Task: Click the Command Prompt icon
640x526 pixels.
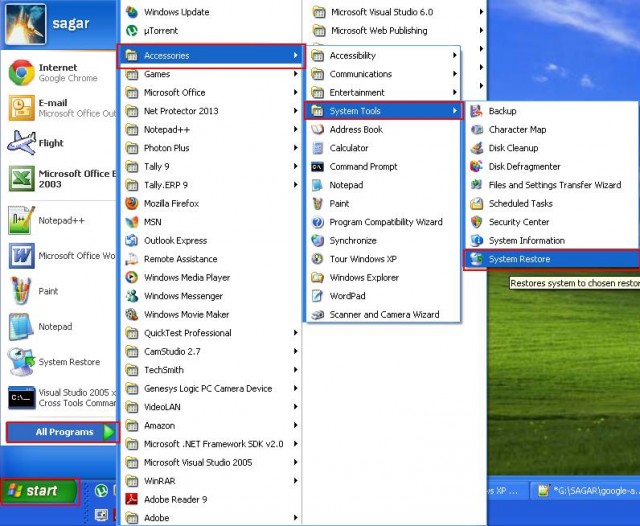Action: [318, 166]
